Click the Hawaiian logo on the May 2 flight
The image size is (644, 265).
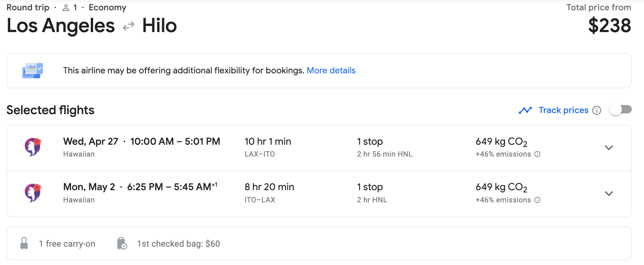33,193
